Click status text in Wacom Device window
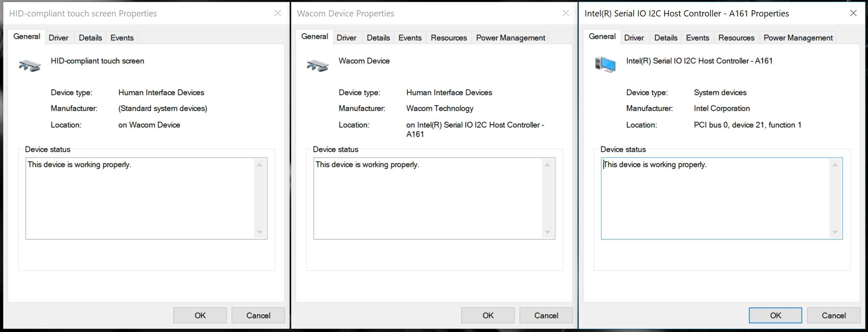Screen dimensions: 868x332 pyautogui.click(x=367, y=165)
